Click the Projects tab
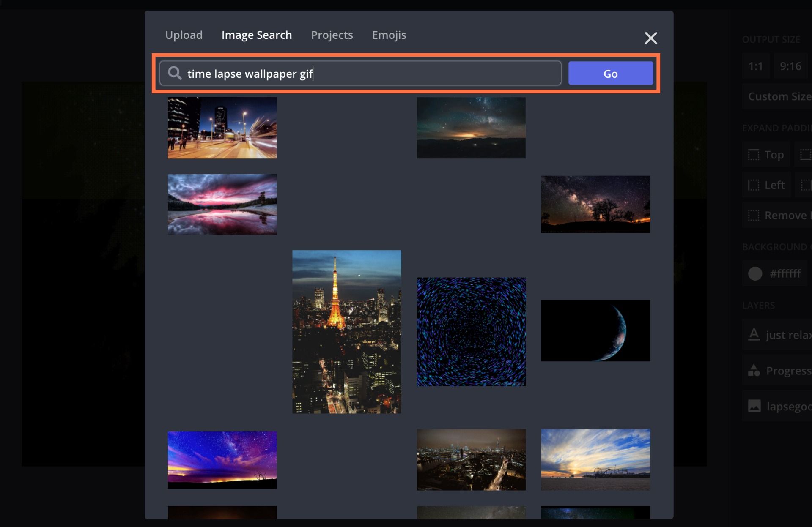Screen dimensions: 812x527 [332, 34]
